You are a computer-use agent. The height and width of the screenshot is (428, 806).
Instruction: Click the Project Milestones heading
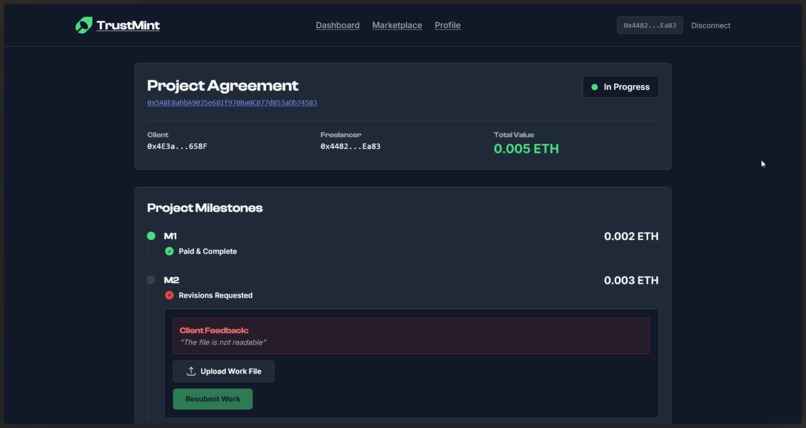[205, 208]
